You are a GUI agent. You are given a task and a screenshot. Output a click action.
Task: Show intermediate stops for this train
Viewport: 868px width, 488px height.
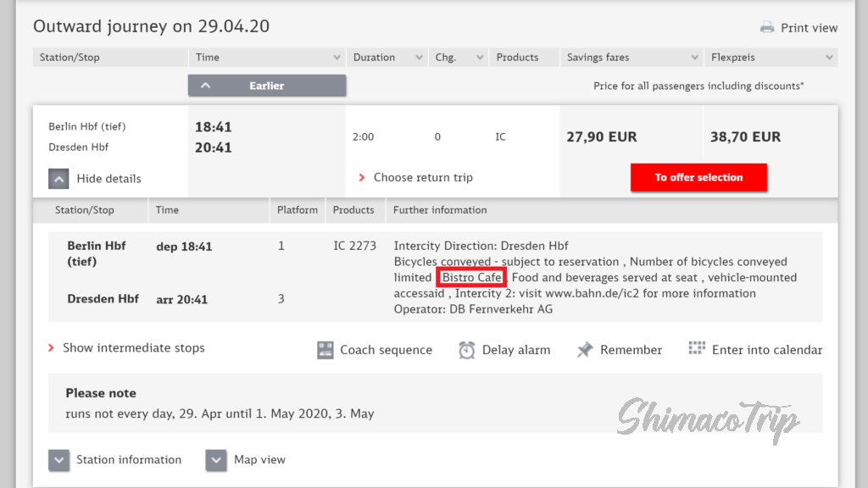click(x=133, y=348)
